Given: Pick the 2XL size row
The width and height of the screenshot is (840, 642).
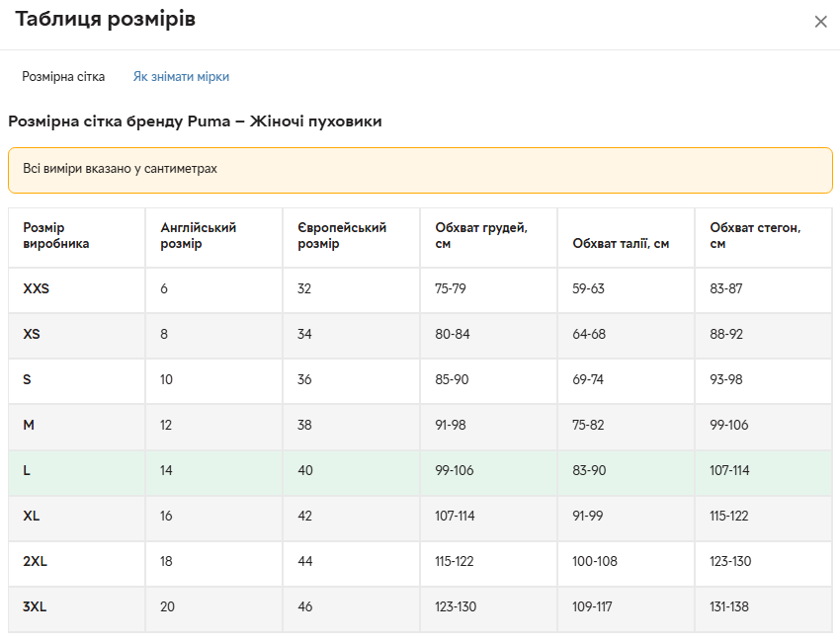Looking at the screenshot, I should click(x=36, y=562).
